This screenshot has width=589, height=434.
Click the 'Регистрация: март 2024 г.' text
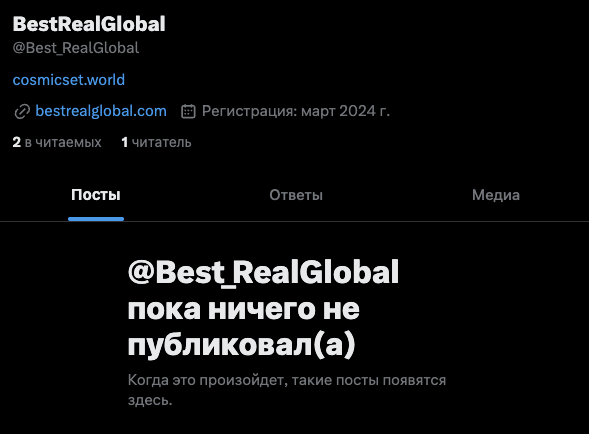click(x=296, y=111)
